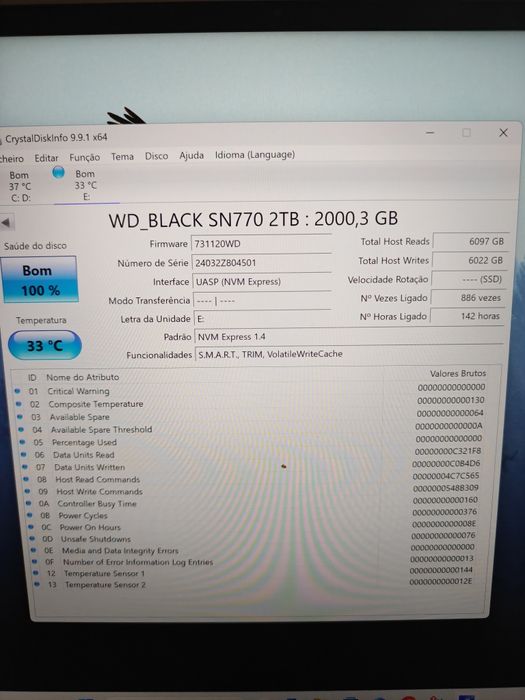The width and height of the screenshot is (525, 700).
Task: Open the Disco menu
Action: [x=156, y=156]
